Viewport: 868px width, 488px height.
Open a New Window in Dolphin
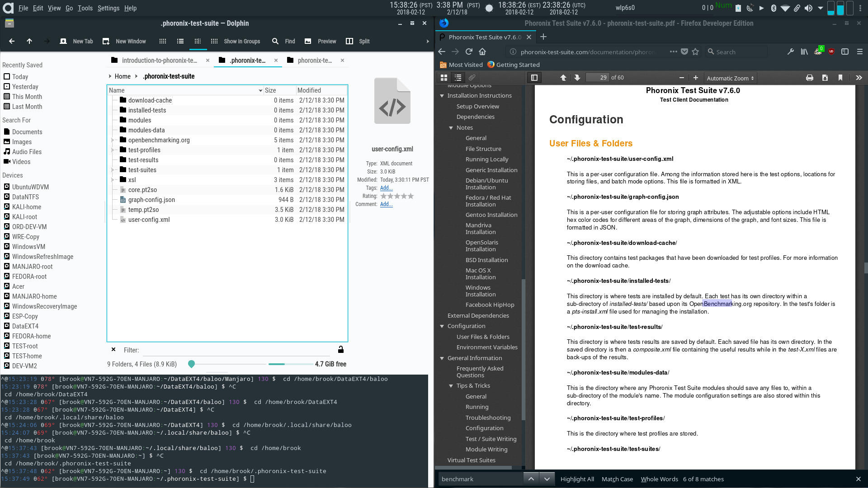tap(124, 41)
